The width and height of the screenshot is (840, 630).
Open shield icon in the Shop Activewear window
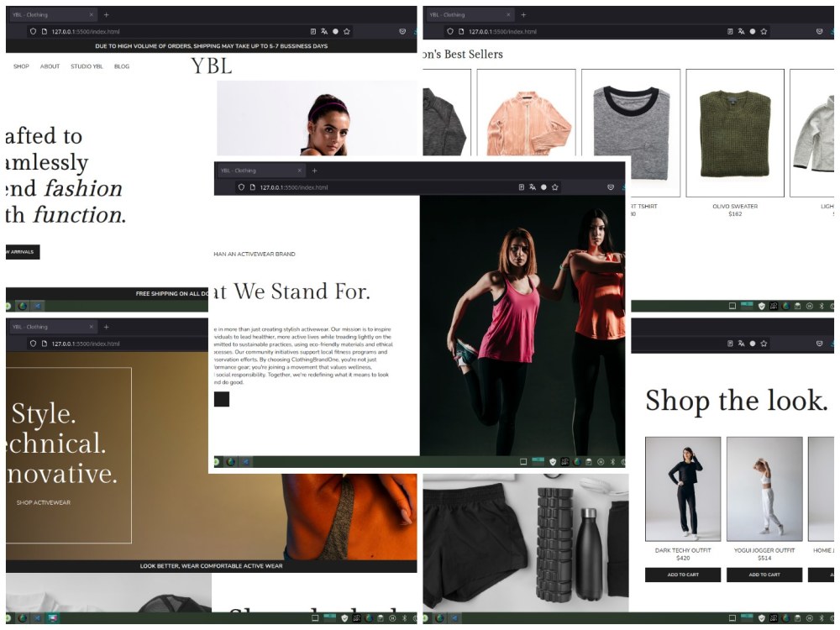click(33, 344)
